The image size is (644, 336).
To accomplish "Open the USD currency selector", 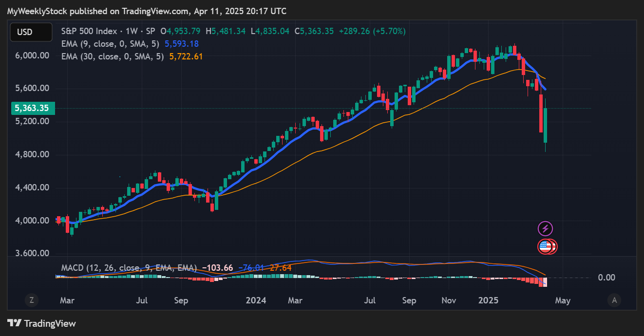I will coord(31,32).
